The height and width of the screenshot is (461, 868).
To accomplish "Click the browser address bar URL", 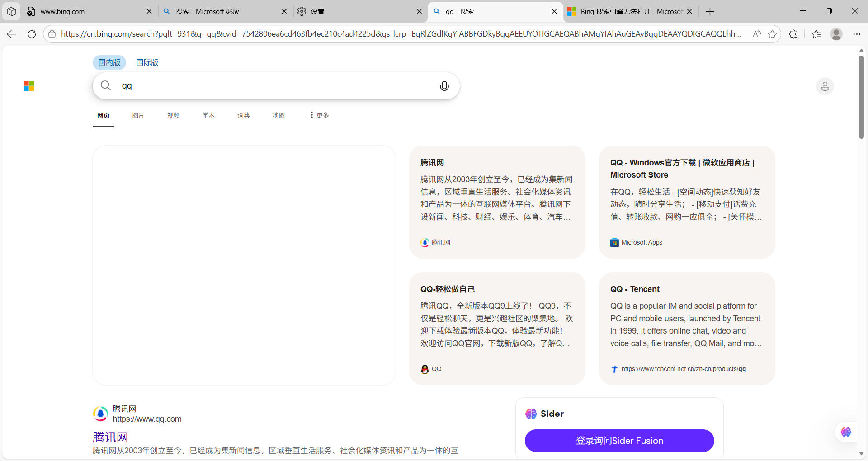I will tap(401, 34).
